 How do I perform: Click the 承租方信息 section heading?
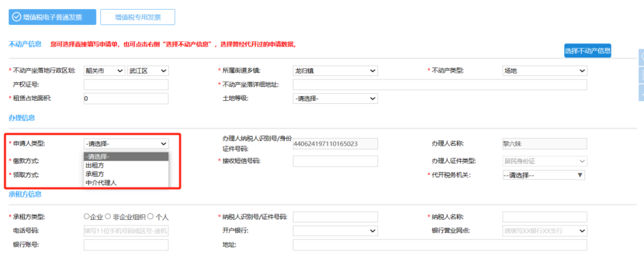click(25, 194)
